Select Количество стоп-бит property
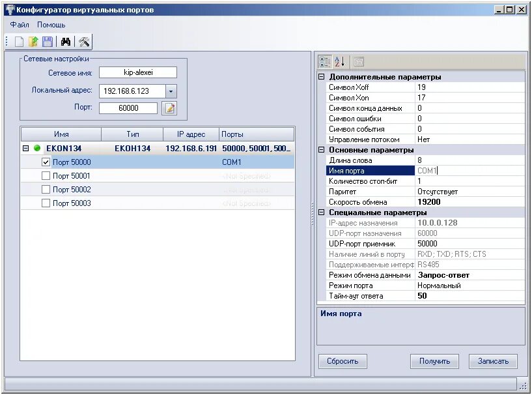532x395 pixels. (x=425, y=181)
